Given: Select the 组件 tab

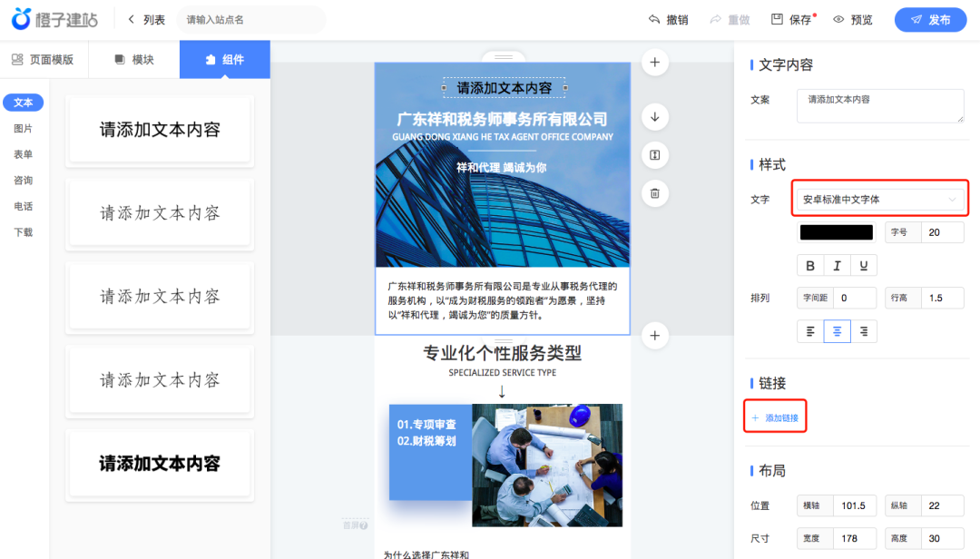Looking at the screenshot, I should [x=225, y=59].
